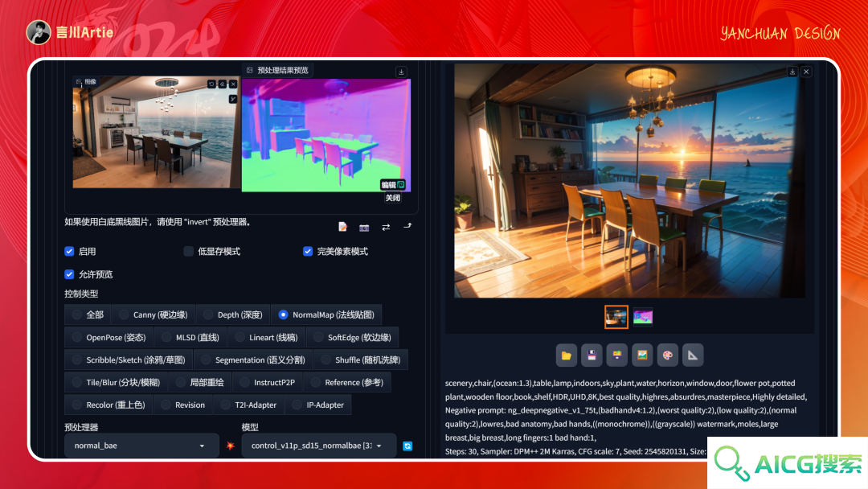Select the Revision control type

(x=182, y=405)
